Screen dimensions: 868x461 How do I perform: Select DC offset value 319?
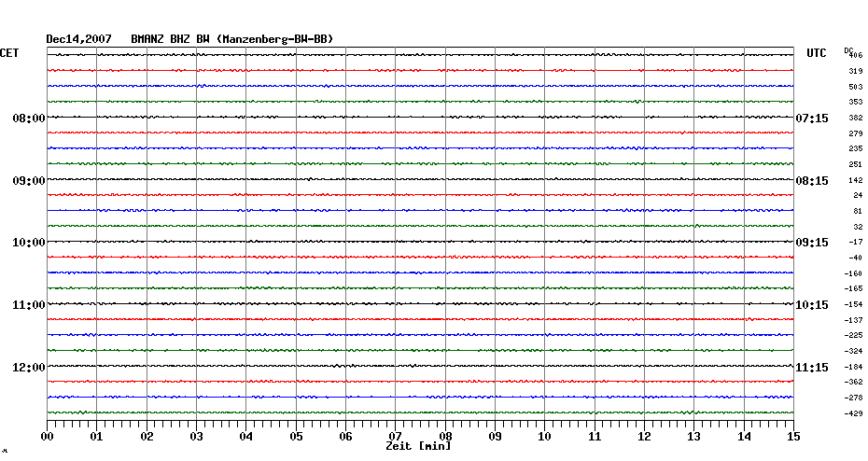[856, 72]
